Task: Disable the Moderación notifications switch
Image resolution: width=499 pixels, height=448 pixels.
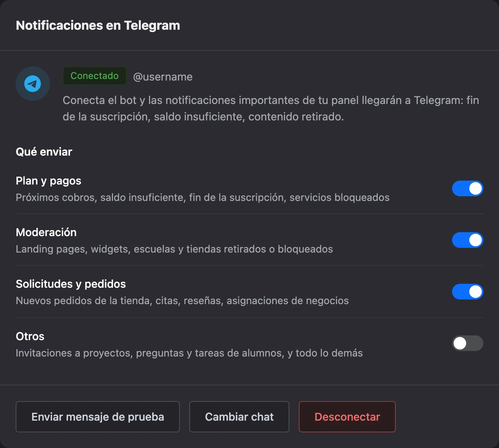Action: click(468, 240)
